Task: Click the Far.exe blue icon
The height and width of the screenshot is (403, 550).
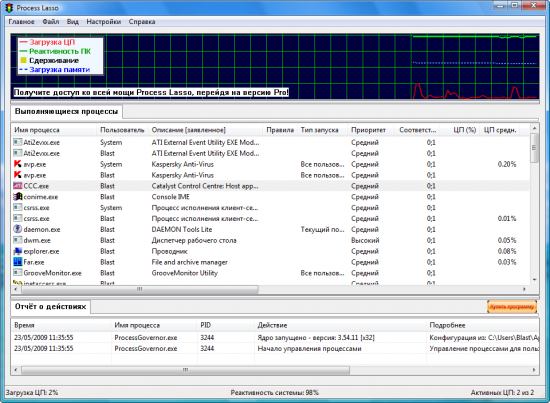Action: coord(18,262)
